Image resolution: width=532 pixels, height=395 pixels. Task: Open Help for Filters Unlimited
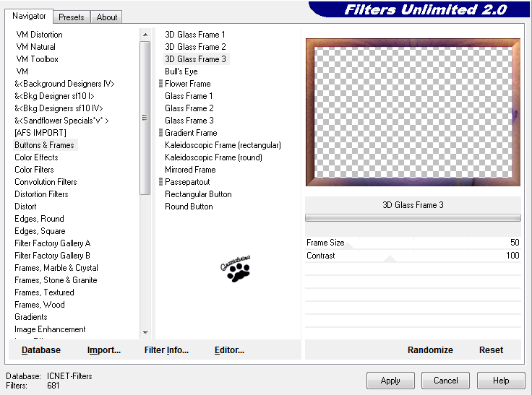(501, 381)
